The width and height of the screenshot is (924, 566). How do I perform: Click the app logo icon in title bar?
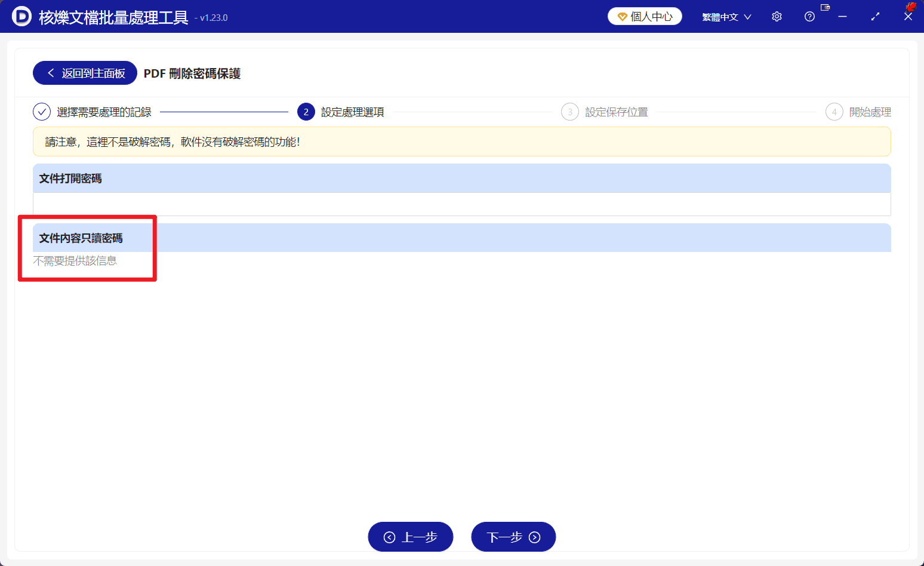pyautogui.click(x=21, y=16)
